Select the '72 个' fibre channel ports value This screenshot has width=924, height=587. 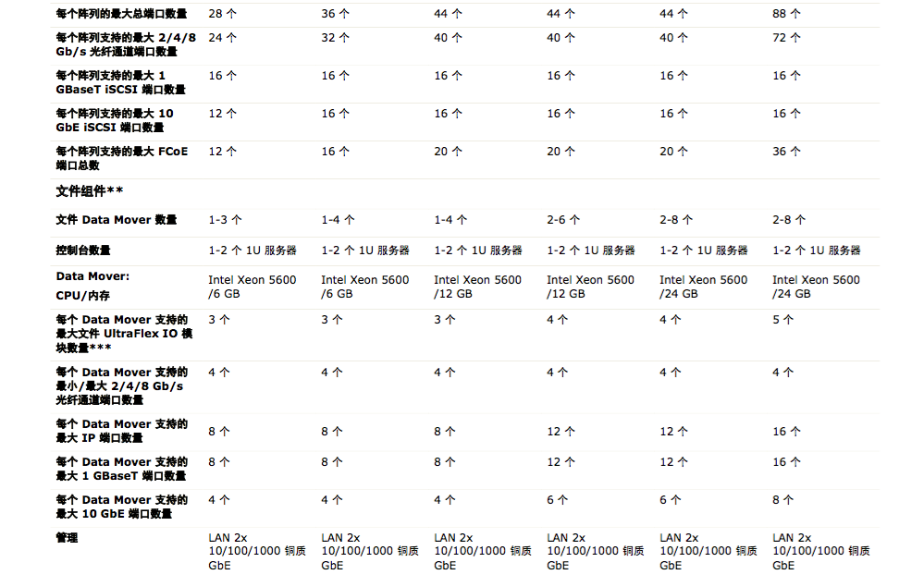[x=786, y=38]
